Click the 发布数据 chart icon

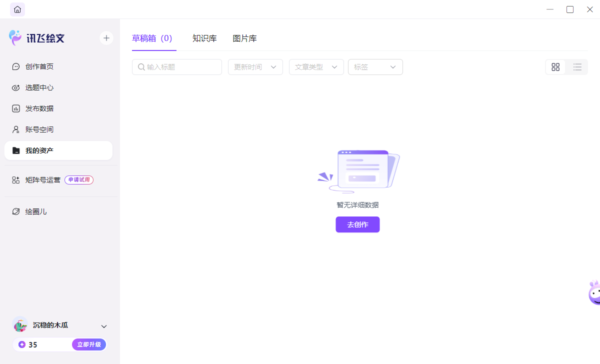coord(16,108)
